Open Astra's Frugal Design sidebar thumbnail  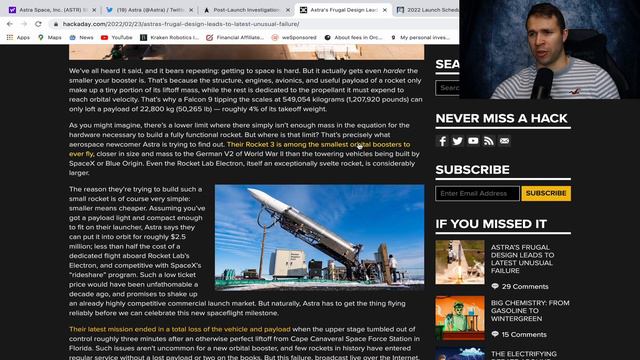[x=460, y=262]
